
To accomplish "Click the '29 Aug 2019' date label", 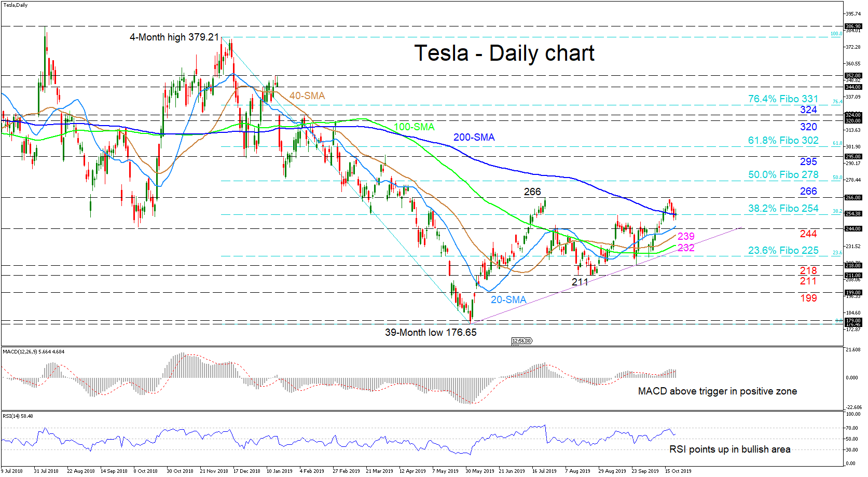I will pyautogui.click(x=612, y=471).
